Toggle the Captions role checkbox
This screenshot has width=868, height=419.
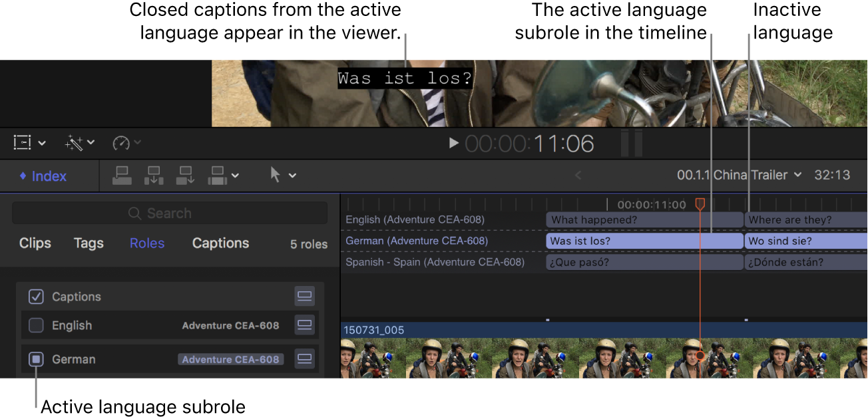[x=36, y=297]
